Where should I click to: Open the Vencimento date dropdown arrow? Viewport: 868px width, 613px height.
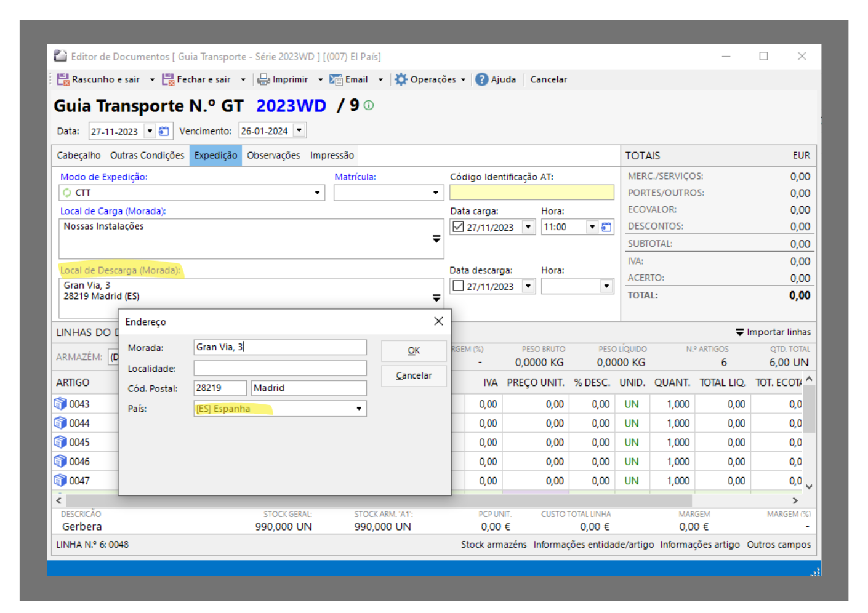point(299,130)
